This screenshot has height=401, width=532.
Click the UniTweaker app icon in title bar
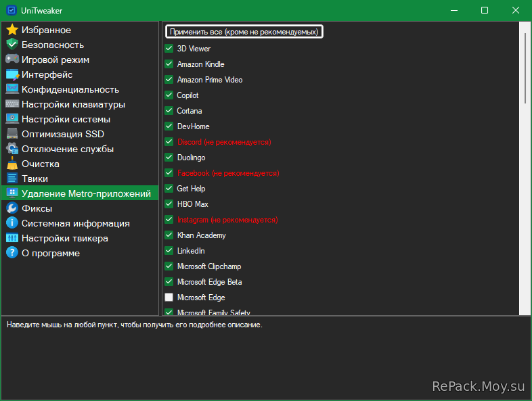coord(12,10)
